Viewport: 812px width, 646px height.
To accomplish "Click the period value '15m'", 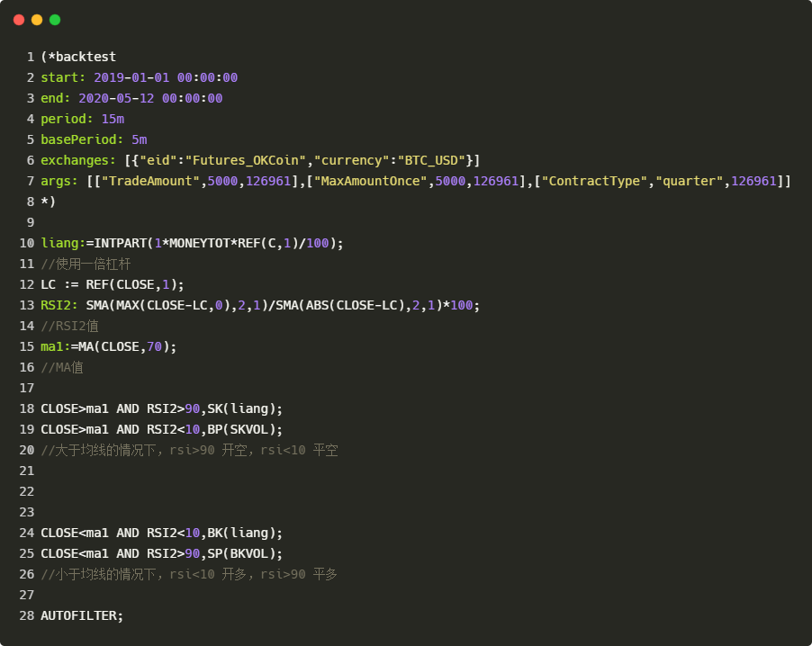I will (x=113, y=119).
